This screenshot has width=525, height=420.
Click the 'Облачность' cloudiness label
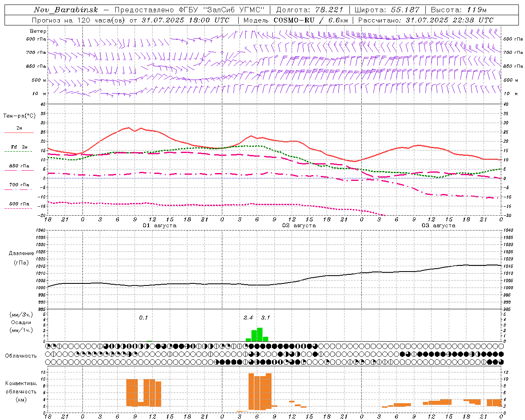[x=21, y=356]
